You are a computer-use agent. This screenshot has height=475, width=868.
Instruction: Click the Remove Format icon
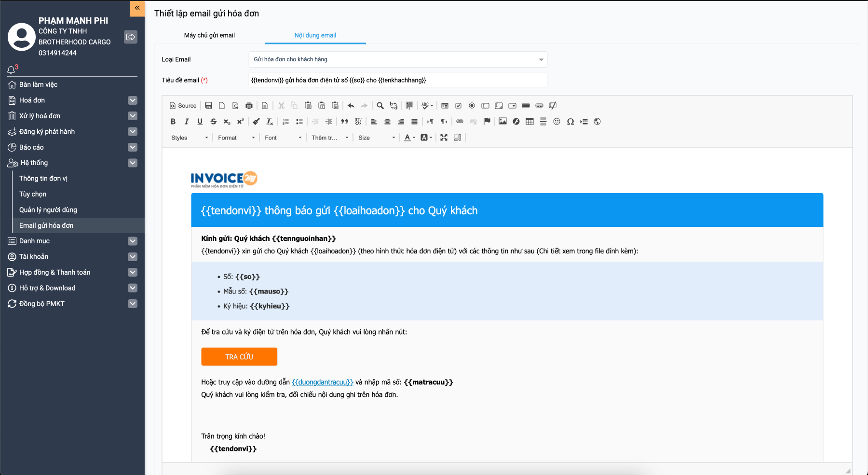tap(270, 122)
